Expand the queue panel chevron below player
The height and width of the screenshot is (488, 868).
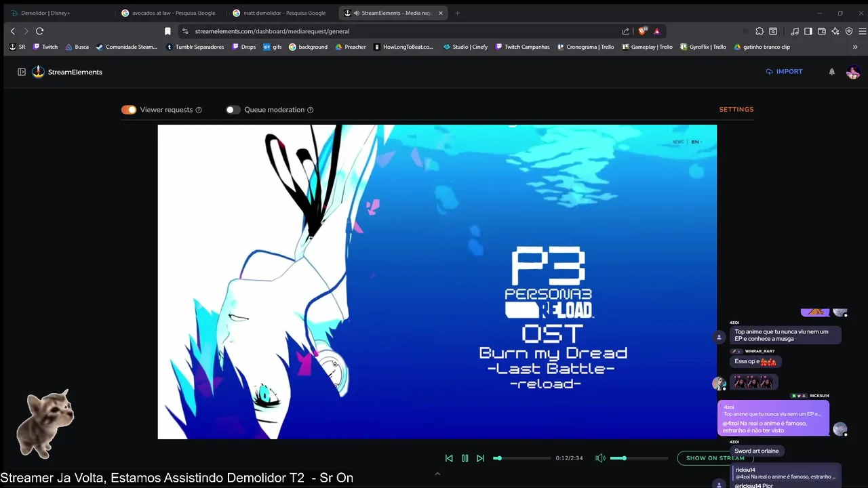pos(437,474)
